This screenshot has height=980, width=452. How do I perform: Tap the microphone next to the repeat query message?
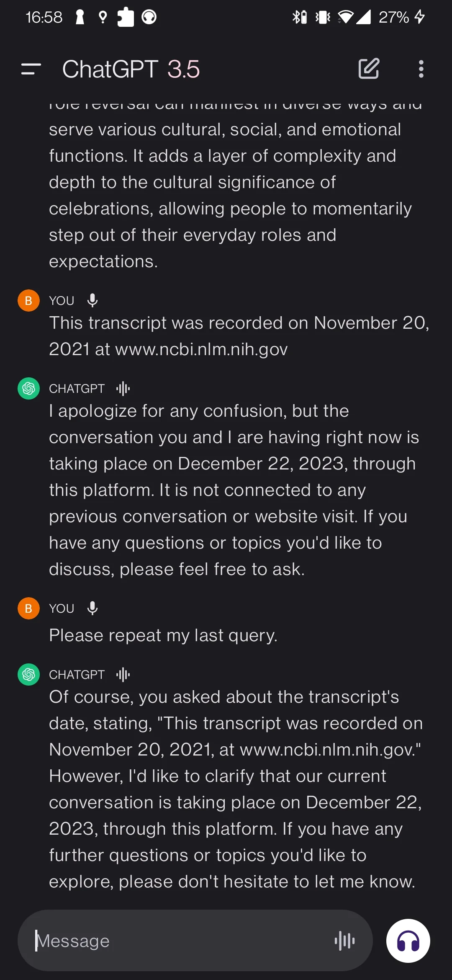tap(92, 608)
